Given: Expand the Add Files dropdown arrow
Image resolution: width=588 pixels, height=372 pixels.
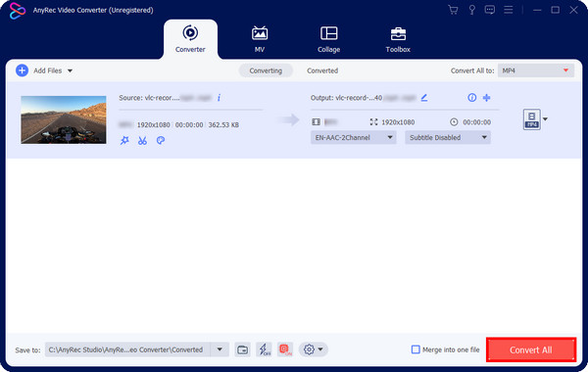Looking at the screenshot, I should [x=71, y=70].
